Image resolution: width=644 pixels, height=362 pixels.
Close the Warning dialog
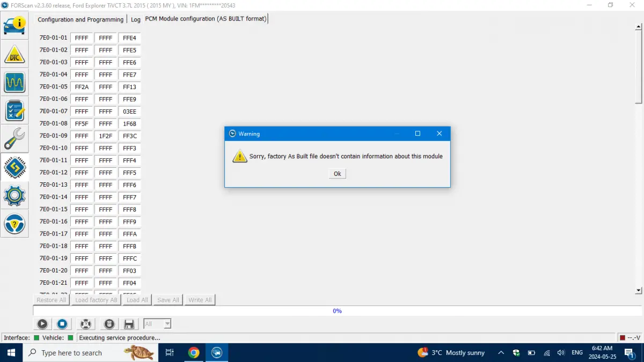tap(439, 134)
